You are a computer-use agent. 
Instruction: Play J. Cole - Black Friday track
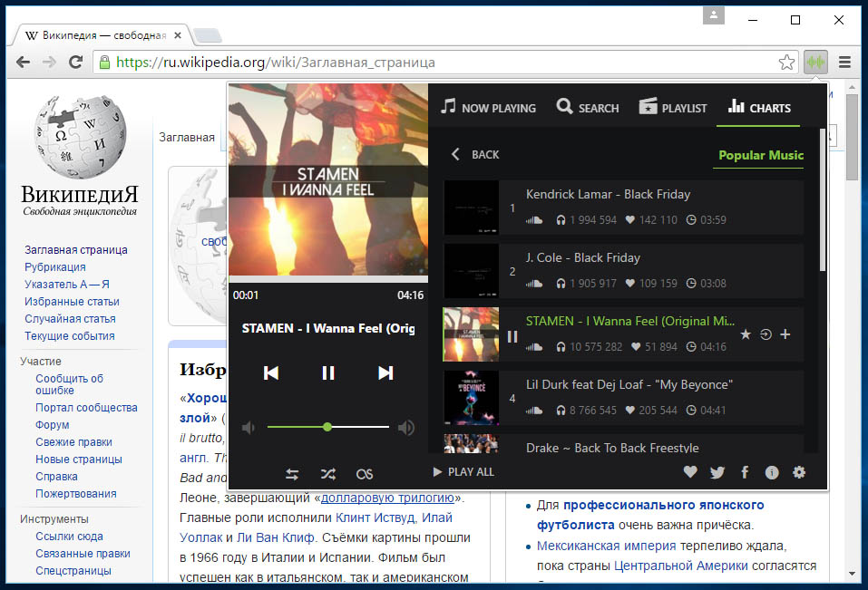(x=623, y=271)
